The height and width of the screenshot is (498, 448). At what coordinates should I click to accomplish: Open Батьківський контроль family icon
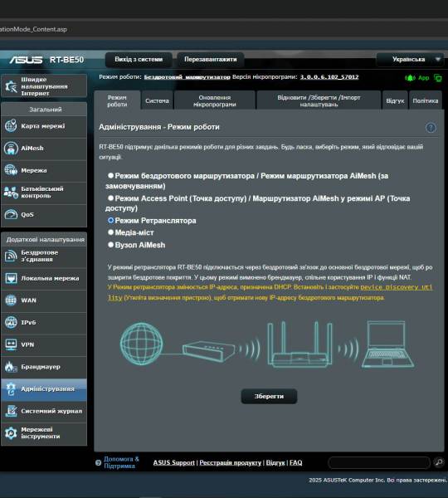click(x=11, y=193)
